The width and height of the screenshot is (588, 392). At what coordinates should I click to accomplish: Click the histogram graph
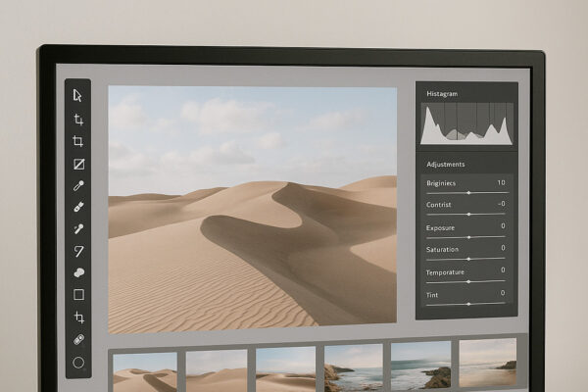pos(466,123)
